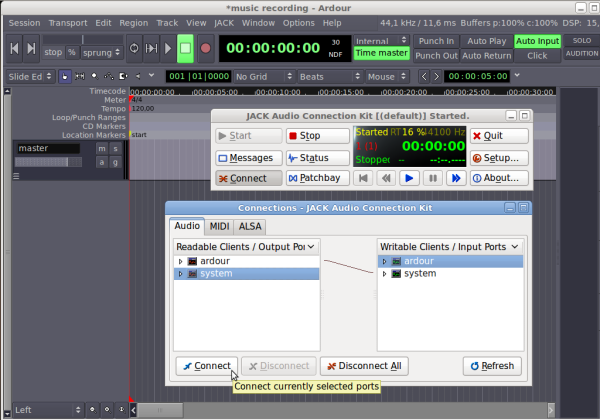Select the zoom magnifier tool
Image resolution: width=600 pixels, height=420 pixels.
coord(94,77)
